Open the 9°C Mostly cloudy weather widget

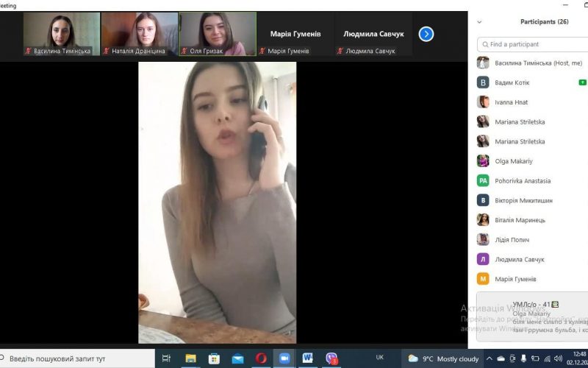(443, 359)
